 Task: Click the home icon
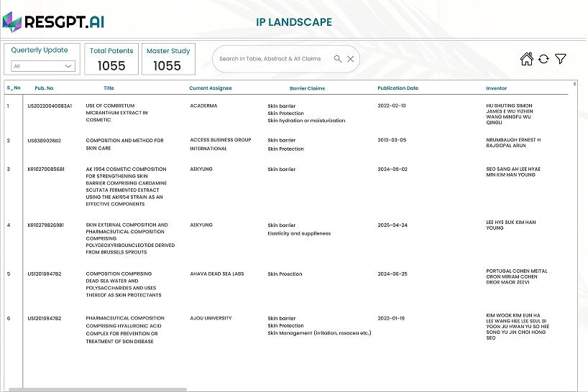(526, 59)
